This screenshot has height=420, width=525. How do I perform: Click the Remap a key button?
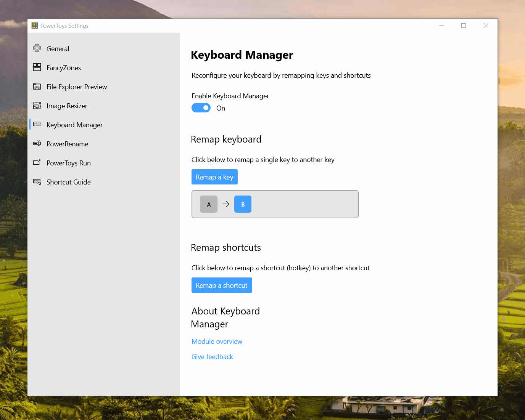tap(214, 177)
